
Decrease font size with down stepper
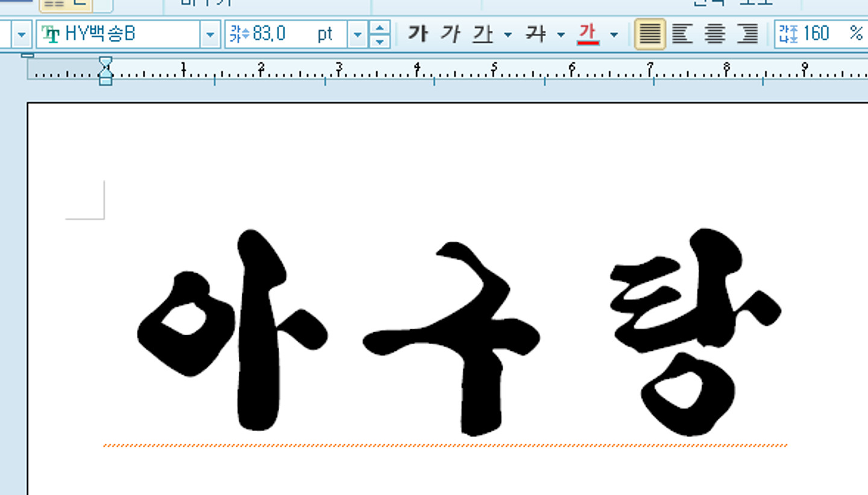click(x=379, y=41)
